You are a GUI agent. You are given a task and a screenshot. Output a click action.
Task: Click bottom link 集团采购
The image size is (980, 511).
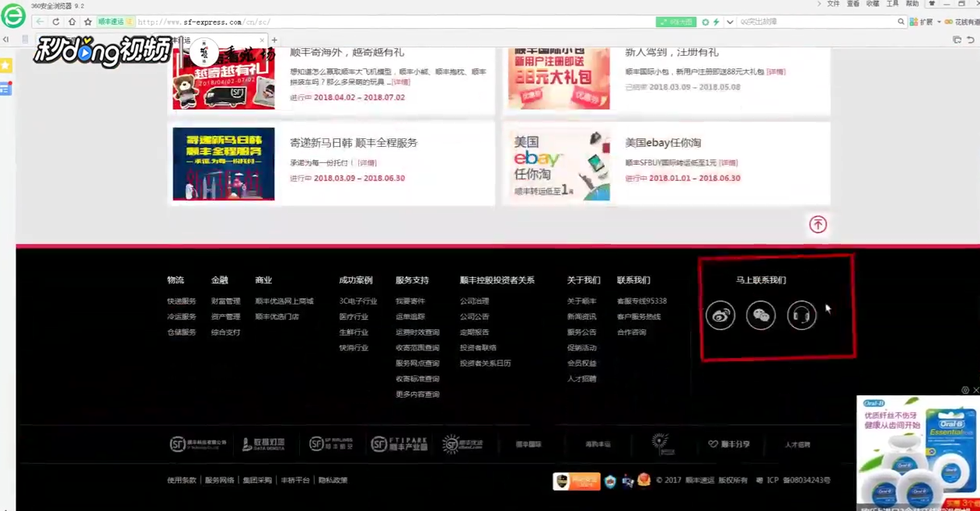[x=257, y=481]
